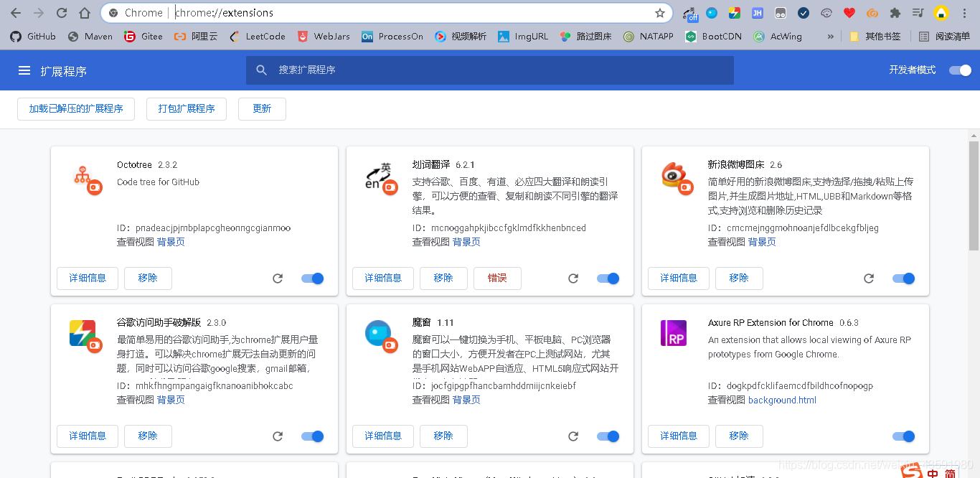
Task: Click the 谷歌访问助手破解版 extension logo
Action: [x=85, y=336]
